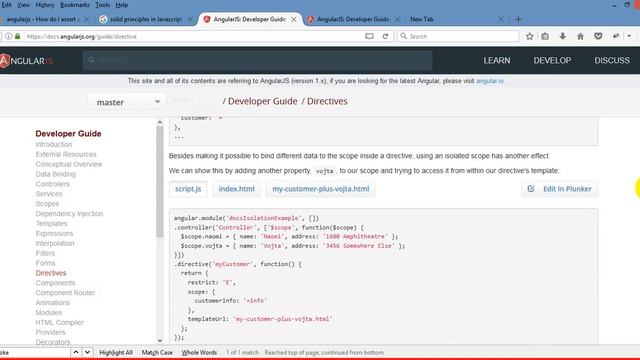Close the New Tab tab
The image size is (640, 360).
click(501, 19)
